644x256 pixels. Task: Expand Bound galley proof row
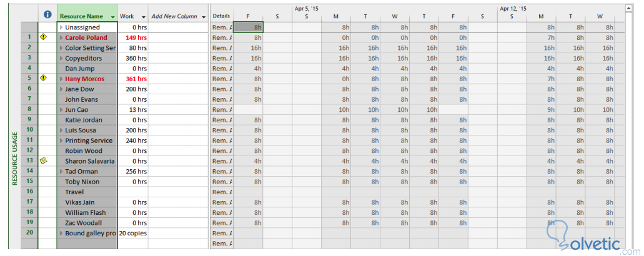coord(61,233)
